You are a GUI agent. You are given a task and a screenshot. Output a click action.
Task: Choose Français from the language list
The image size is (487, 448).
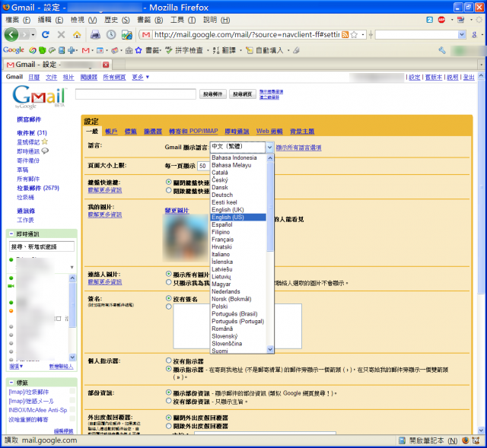click(x=238, y=240)
